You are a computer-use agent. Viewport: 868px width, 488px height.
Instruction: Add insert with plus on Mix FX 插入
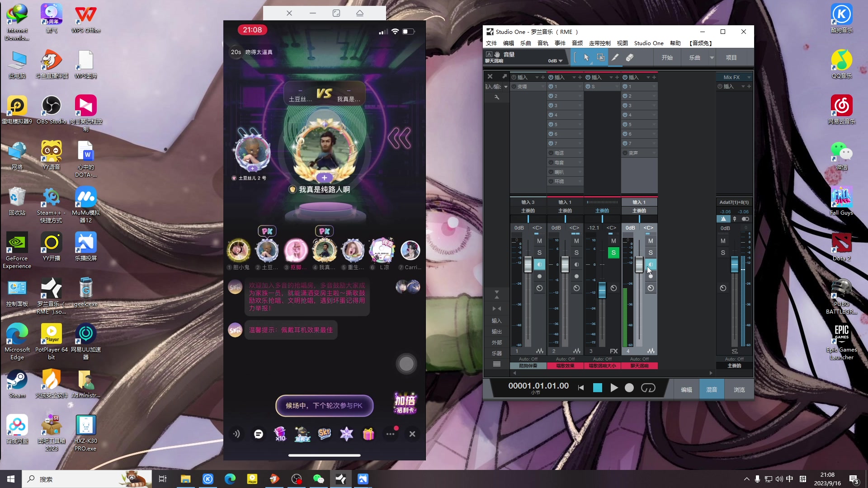749,86
